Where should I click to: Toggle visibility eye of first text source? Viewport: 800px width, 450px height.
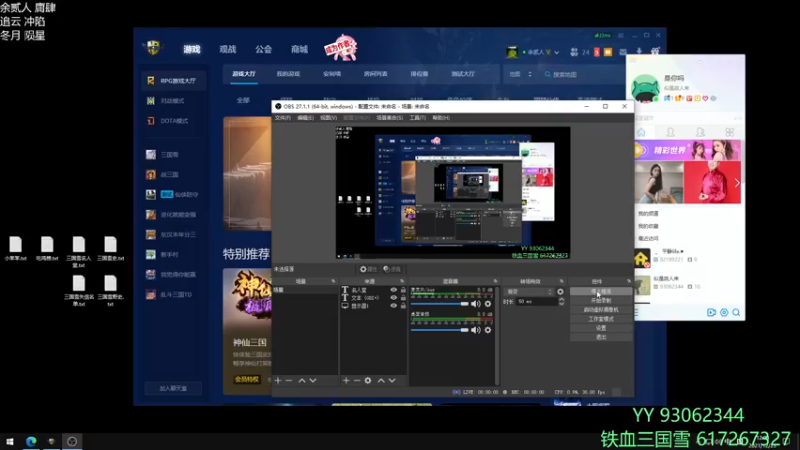(393, 290)
